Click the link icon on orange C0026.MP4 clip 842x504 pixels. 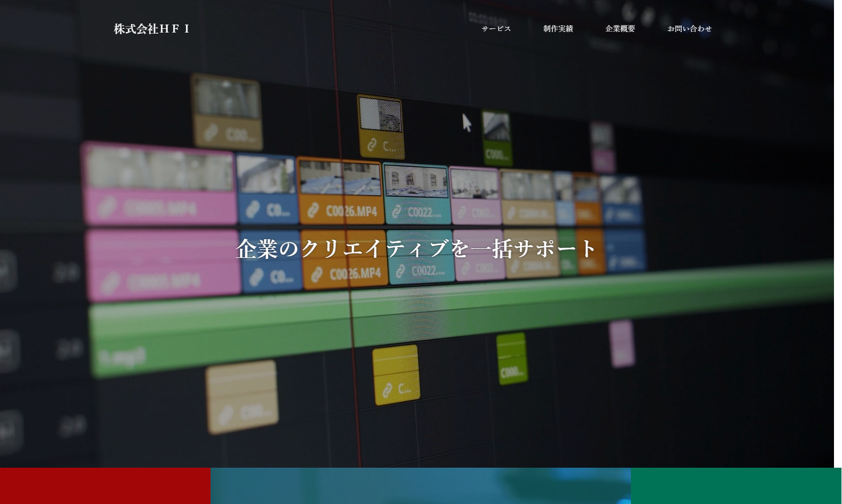313,211
